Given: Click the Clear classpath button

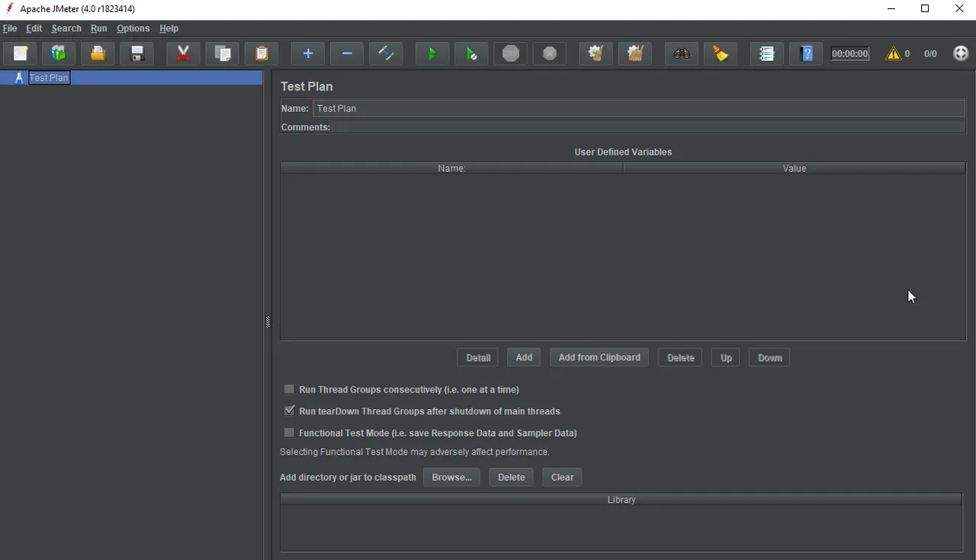Looking at the screenshot, I should (562, 477).
